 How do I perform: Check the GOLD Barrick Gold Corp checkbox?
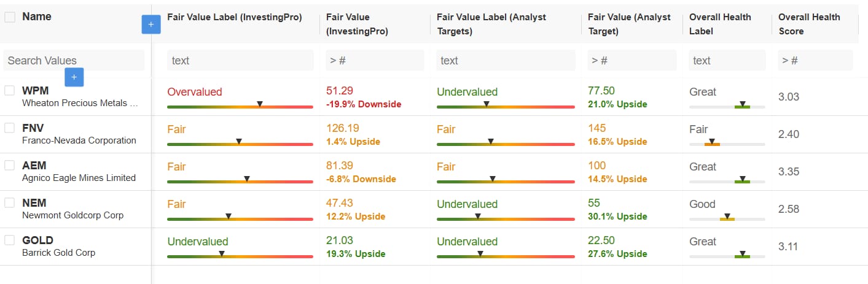click(x=10, y=240)
